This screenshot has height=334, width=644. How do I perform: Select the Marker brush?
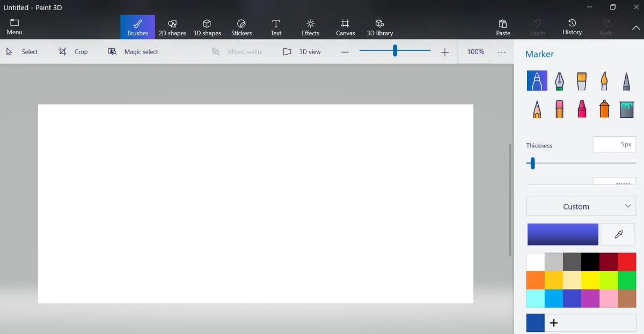click(537, 81)
